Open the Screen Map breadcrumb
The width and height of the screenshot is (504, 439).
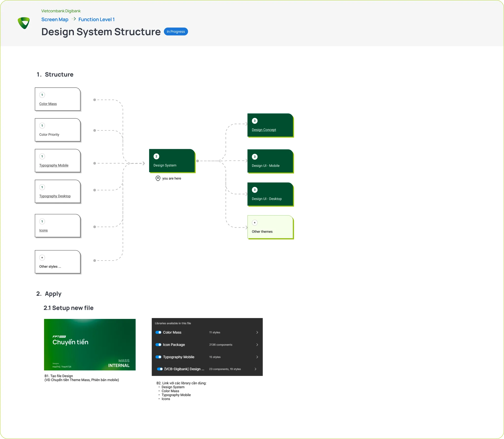(x=55, y=19)
